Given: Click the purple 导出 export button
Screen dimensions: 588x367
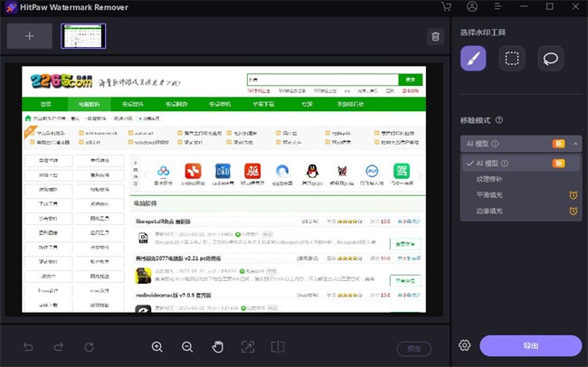Looking at the screenshot, I should [530, 346].
